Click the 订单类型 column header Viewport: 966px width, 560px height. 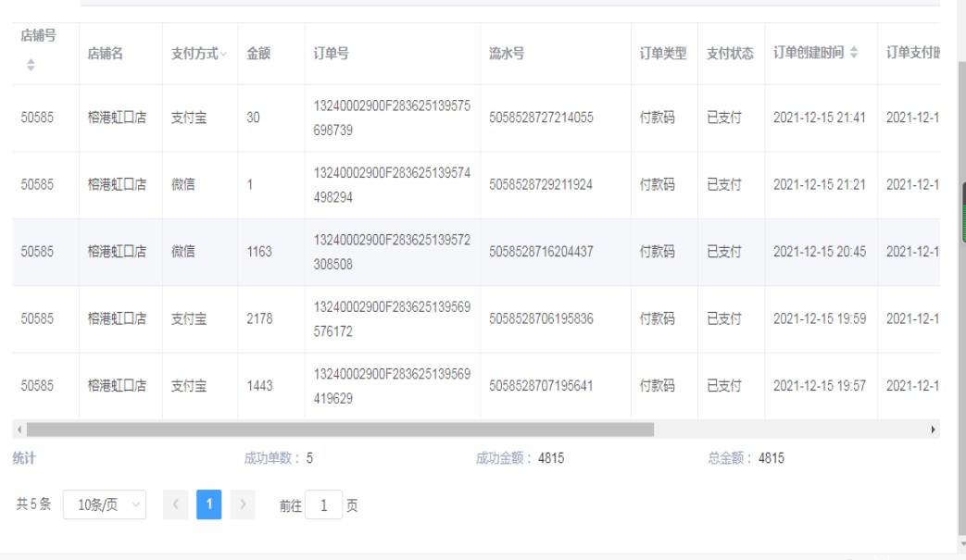tap(663, 54)
